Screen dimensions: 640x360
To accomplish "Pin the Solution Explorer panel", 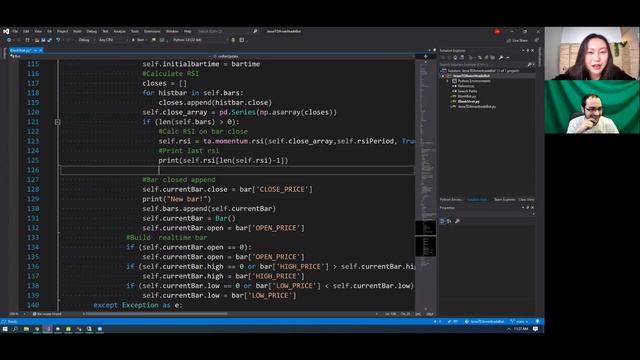I will pos(527,51).
